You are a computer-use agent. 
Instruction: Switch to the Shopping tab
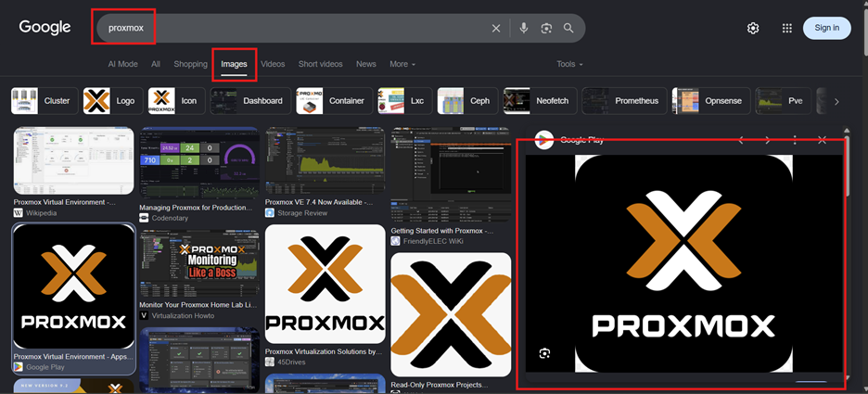pos(190,64)
